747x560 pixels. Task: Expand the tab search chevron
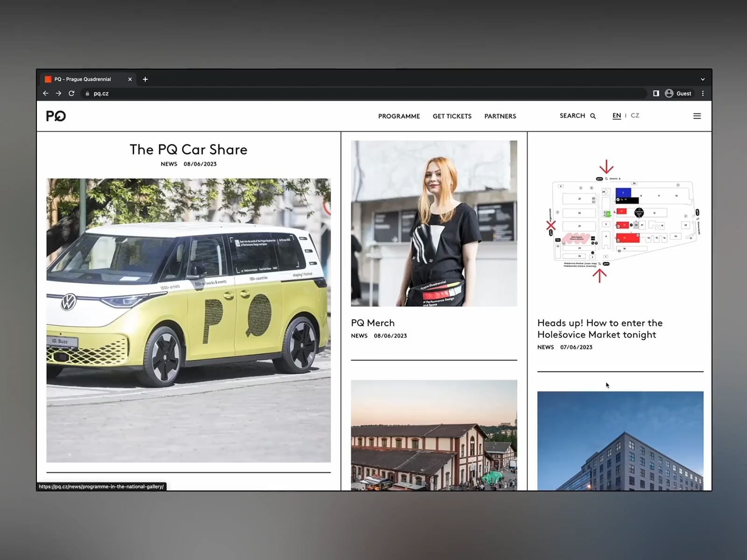pyautogui.click(x=703, y=79)
